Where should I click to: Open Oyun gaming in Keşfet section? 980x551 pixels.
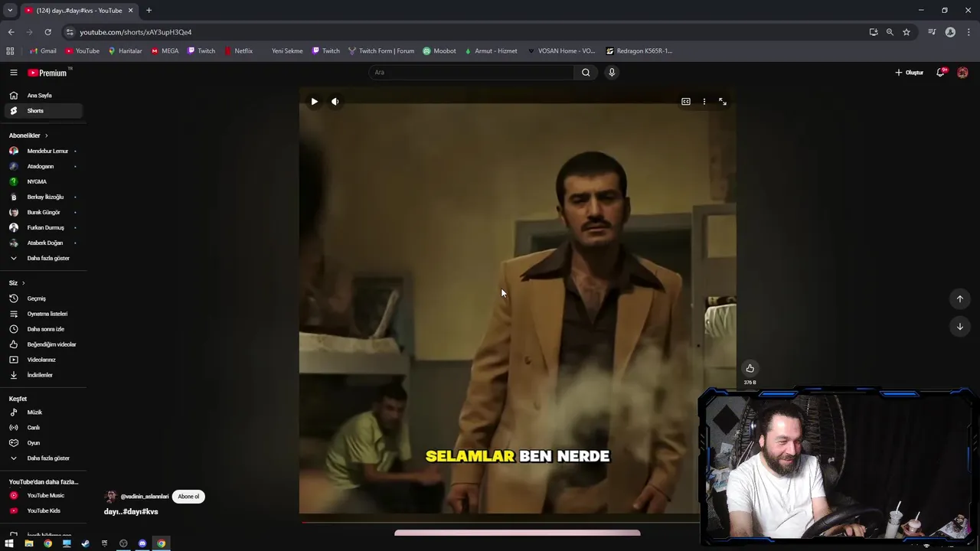[x=43, y=443]
